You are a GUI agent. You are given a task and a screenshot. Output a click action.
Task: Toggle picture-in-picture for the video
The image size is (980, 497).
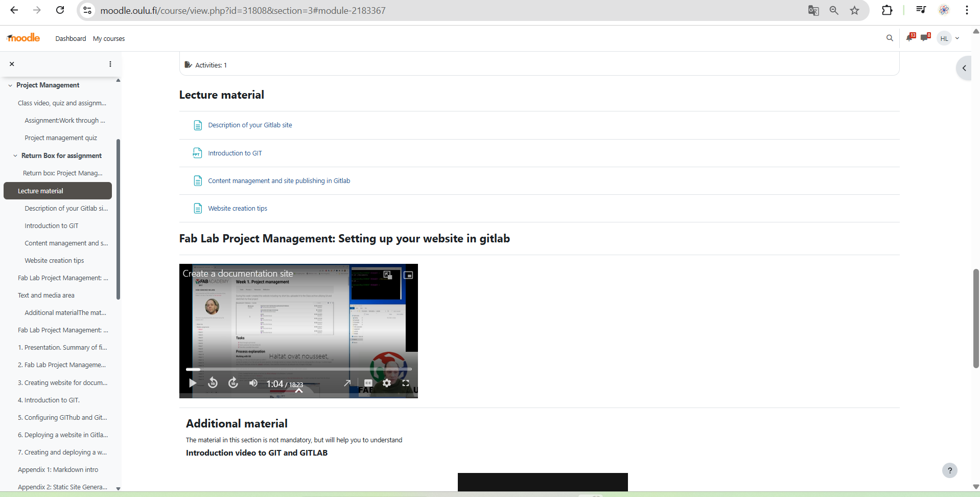pos(408,275)
